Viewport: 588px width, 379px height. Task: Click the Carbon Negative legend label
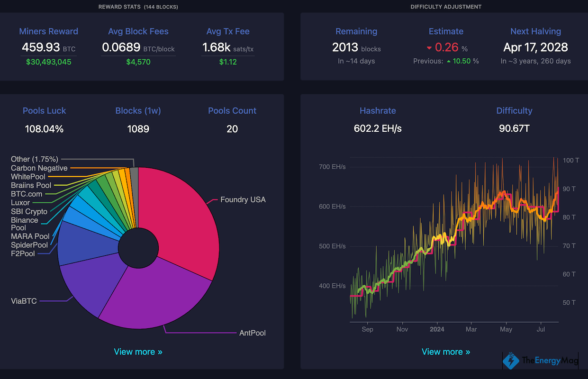click(x=39, y=168)
